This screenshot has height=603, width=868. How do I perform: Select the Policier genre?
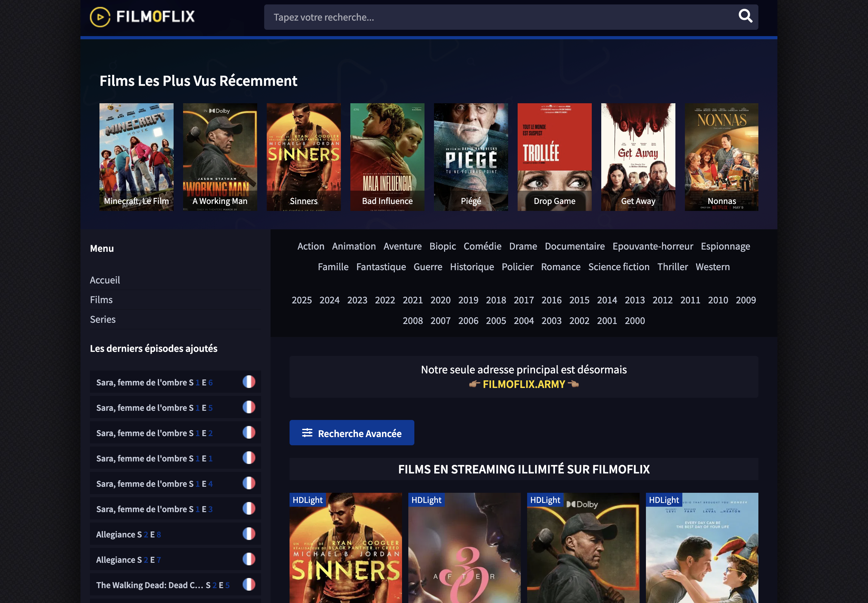click(x=517, y=267)
